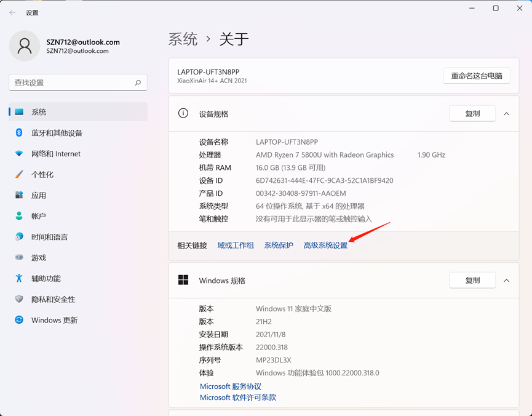Open 蓝牙和其他设备 settings

click(x=78, y=133)
